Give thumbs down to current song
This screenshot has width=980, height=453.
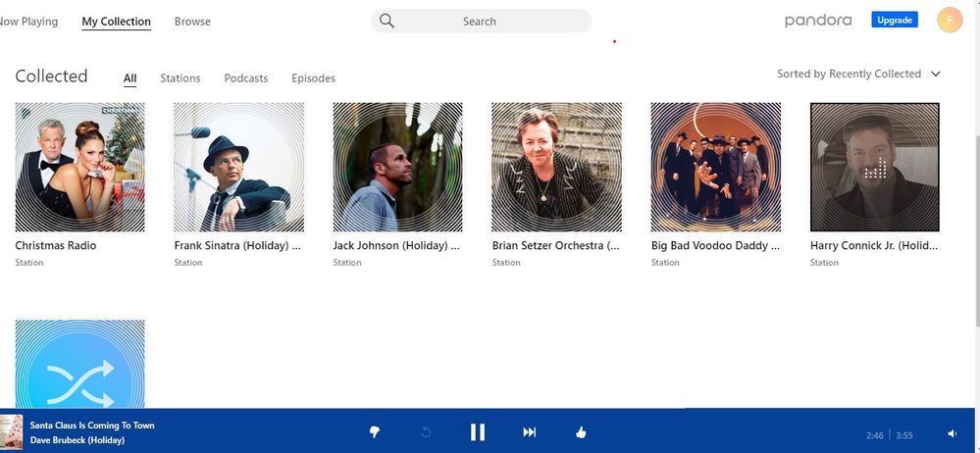pos(375,431)
